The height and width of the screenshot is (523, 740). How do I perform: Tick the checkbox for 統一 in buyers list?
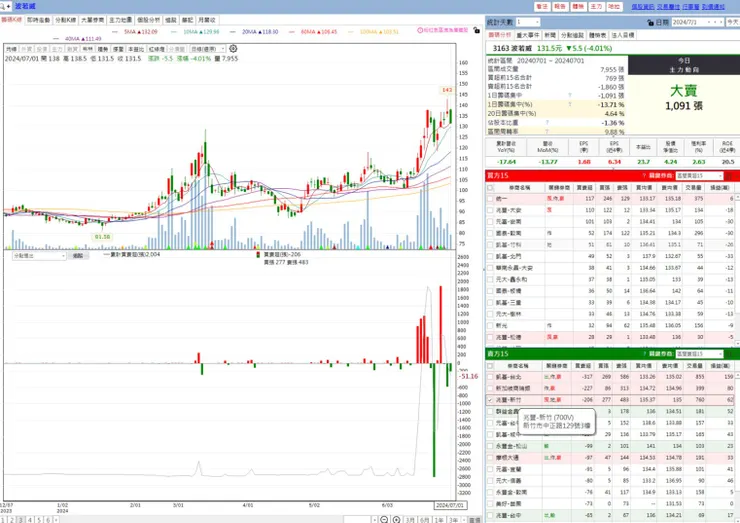coord(490,199)
